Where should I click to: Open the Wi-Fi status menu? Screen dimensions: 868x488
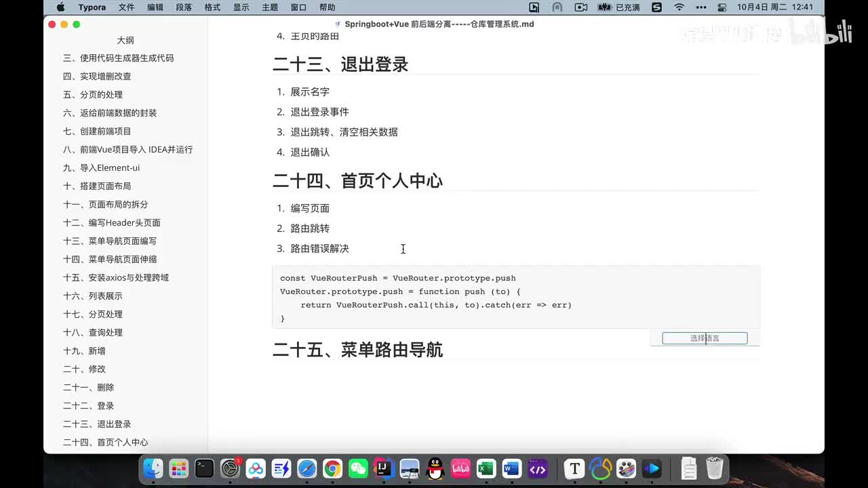tap(679, 7)
